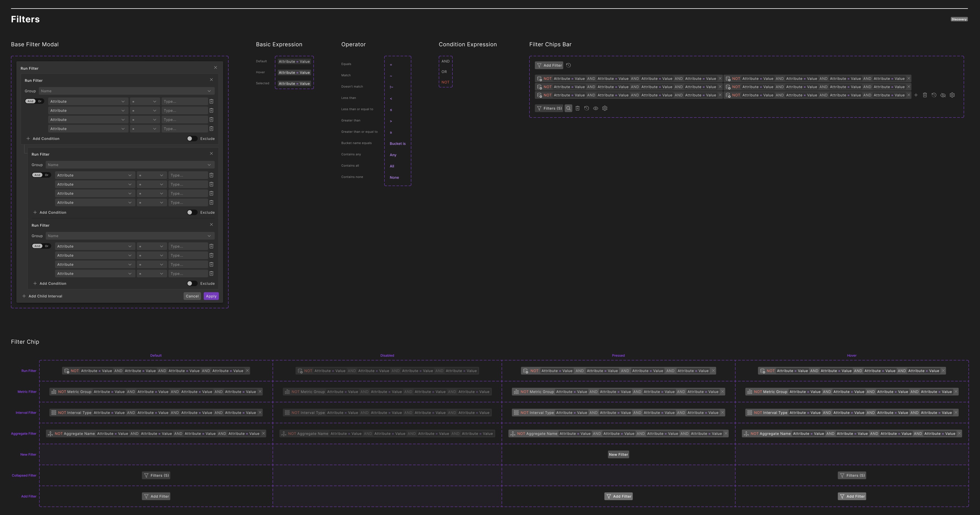
Task: Click Add Condition in the middle Run Filter group
Action: (50, 212)
